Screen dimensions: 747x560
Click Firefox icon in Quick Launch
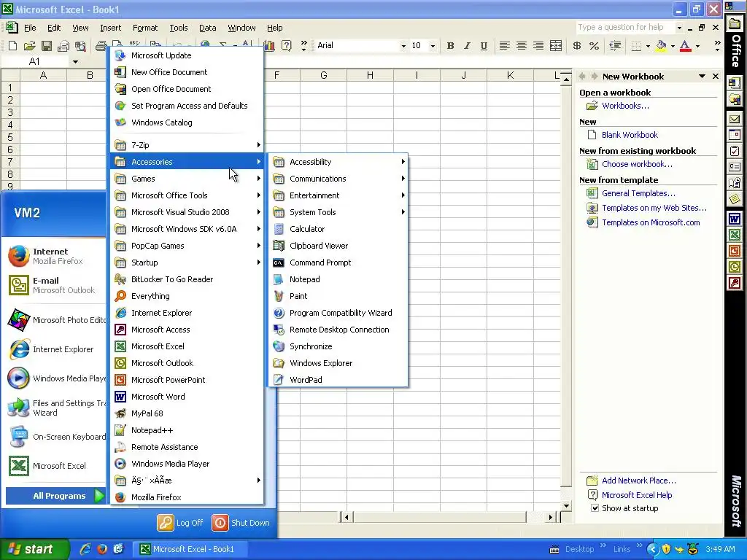coord(102,549)
